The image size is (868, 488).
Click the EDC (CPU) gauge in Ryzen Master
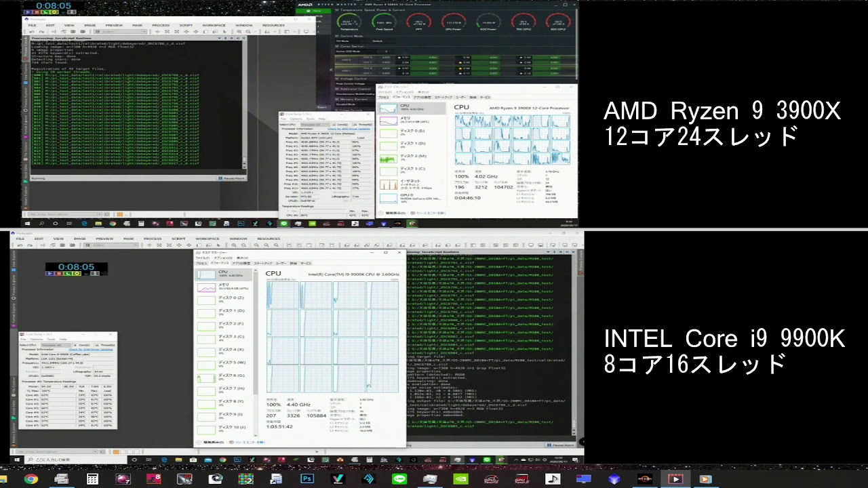(x=558, y=22)
